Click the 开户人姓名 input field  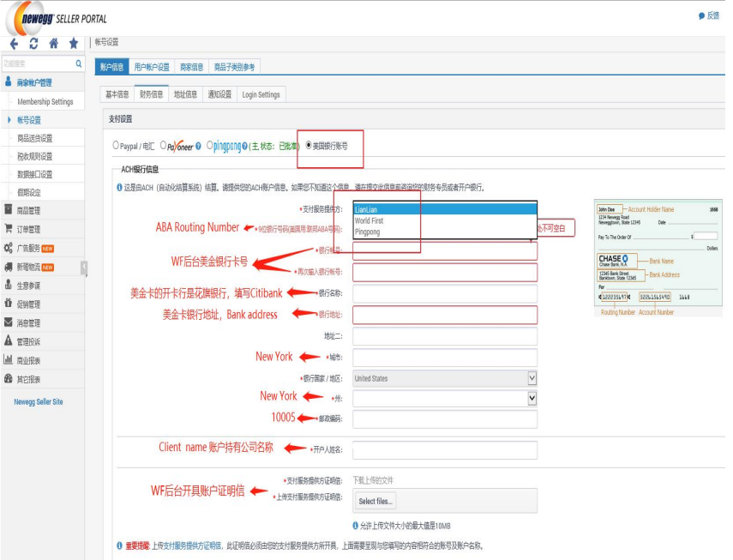[445, 449]
